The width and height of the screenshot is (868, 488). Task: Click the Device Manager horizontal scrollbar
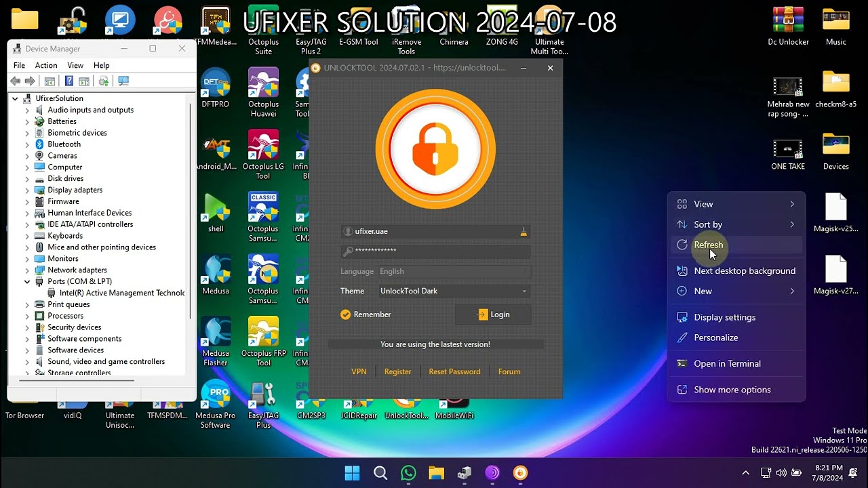[77, 381]
